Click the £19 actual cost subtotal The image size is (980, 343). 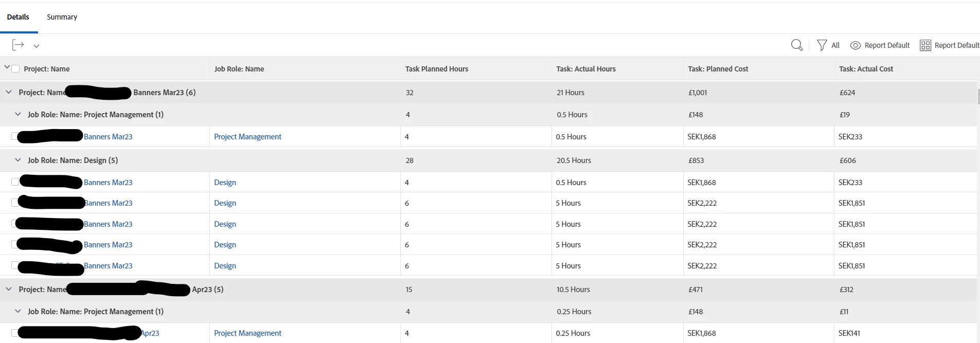click(x=845, y=115)
